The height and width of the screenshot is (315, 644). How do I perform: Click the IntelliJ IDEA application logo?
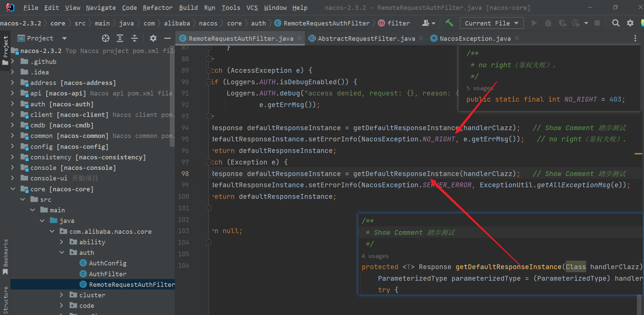10,7
